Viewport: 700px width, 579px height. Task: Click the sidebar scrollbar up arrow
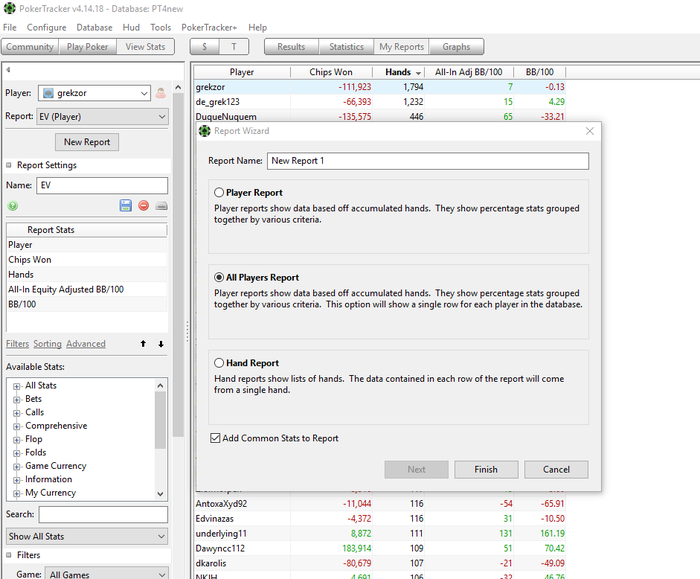click(178, 87)
